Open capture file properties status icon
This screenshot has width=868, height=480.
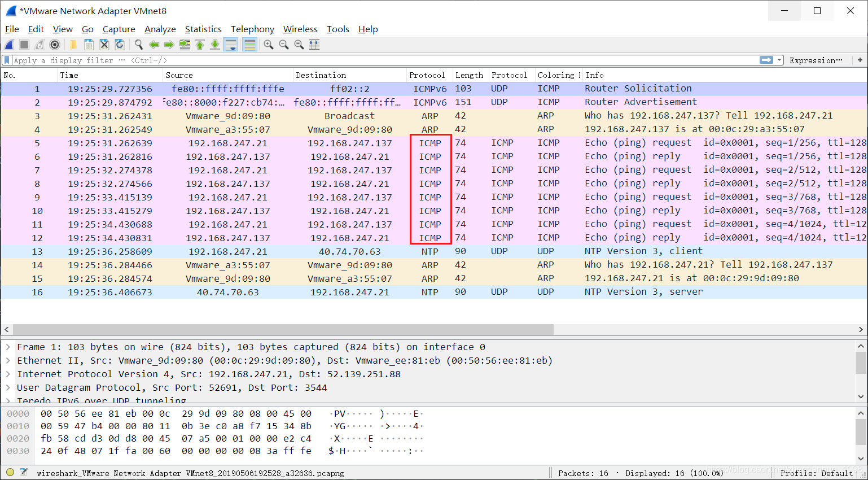(24, 472)
